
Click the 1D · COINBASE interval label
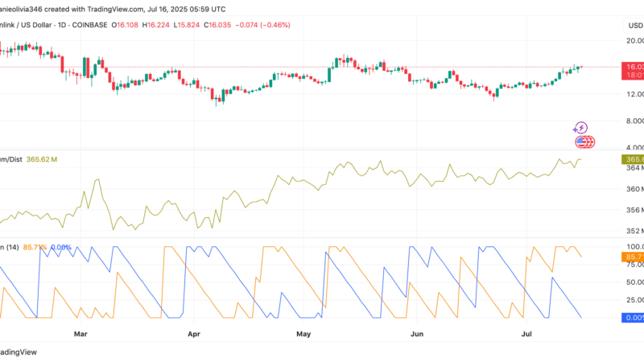(83, 25)
